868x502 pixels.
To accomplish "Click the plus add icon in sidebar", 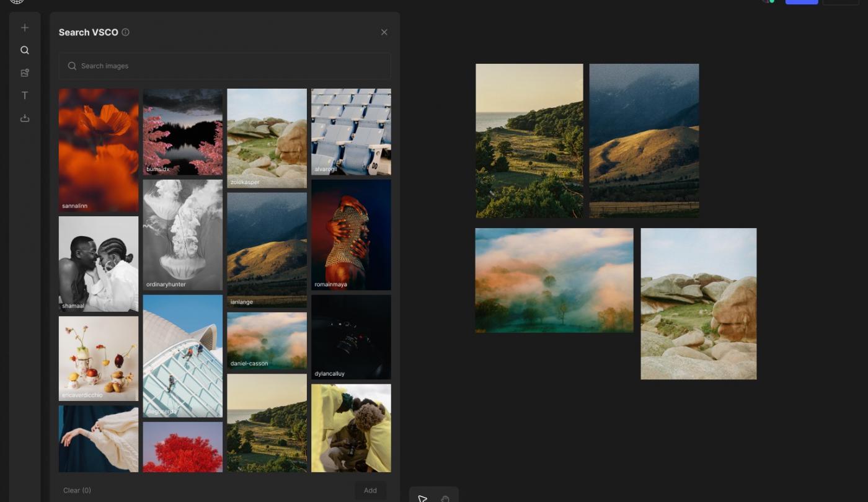I will click(x=25, y=28).
